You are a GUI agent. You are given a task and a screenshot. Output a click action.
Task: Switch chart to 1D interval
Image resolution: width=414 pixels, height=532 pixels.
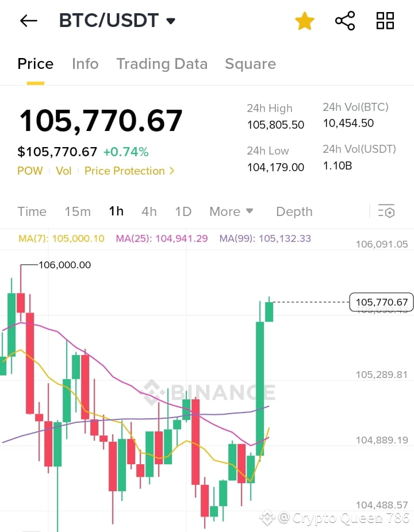183,211
